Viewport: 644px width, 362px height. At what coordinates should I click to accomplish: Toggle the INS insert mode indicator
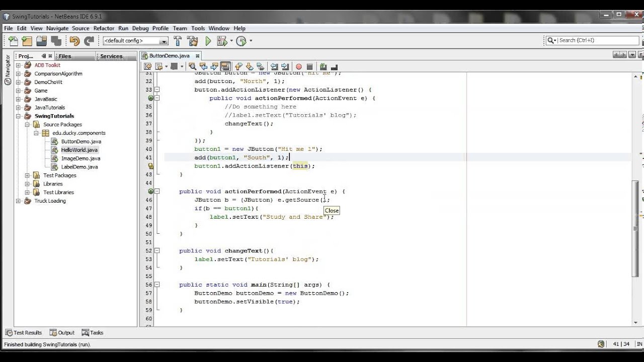[639, 344]
